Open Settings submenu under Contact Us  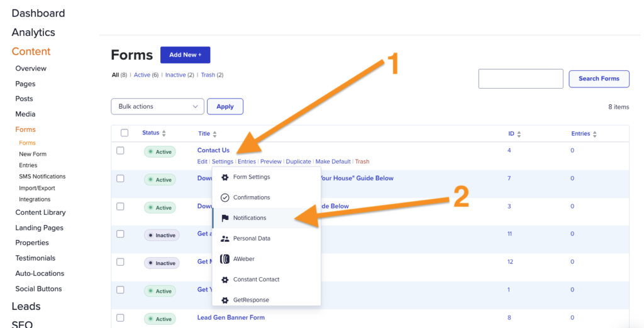tap(223, 161)
